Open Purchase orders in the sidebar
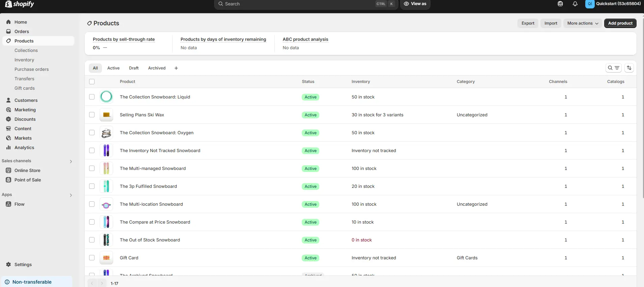The width and height of the screenshot is (644, 287). pyautogui.click(x=31, y=69)
